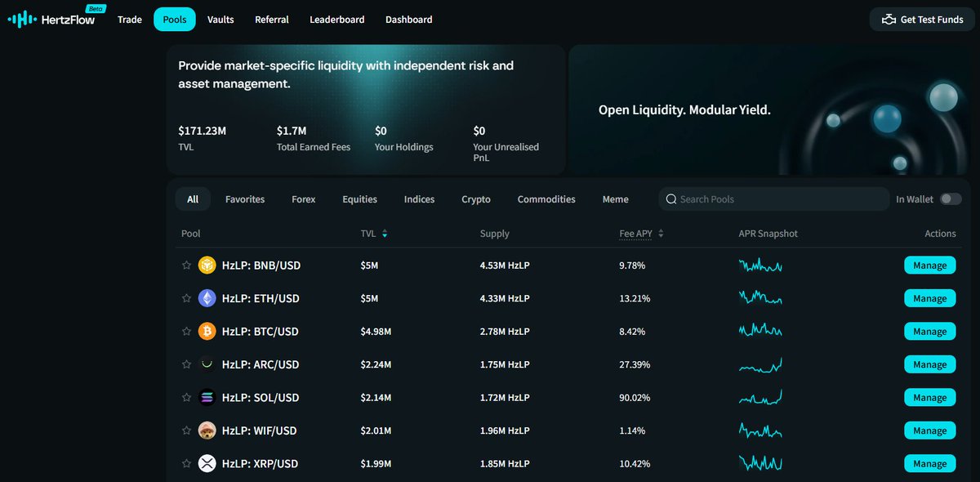
Task: Select the Indices filter tab
Action: (x=420, y=199)
